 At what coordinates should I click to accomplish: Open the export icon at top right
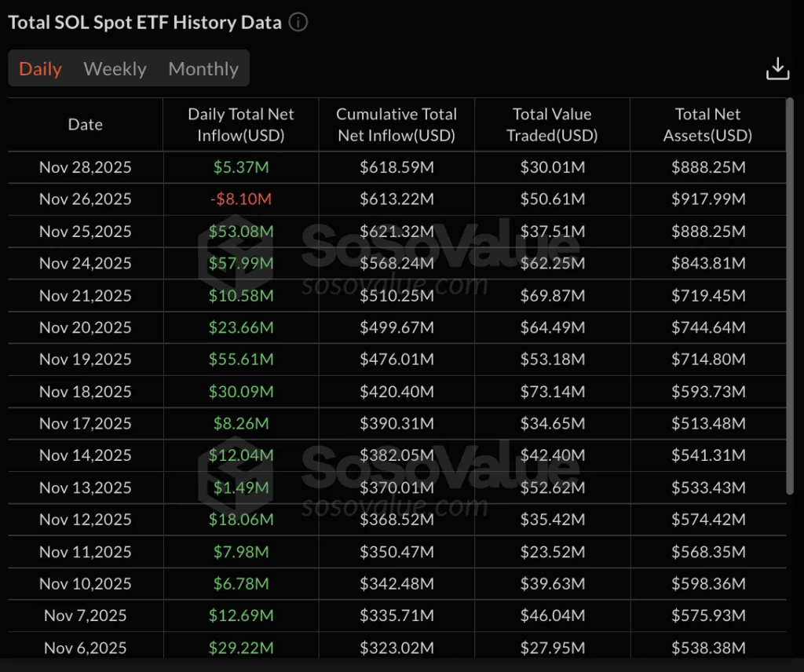click(777, 68)
